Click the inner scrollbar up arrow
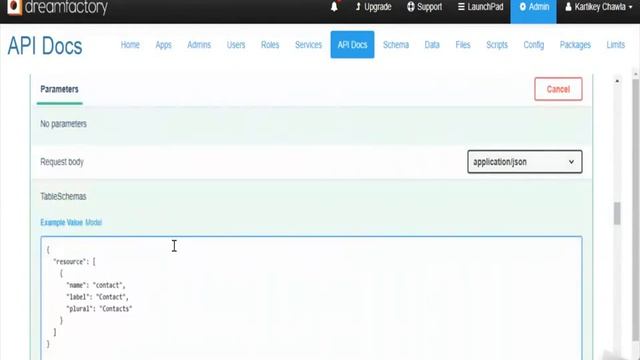640x360 pixels. [x=617, y=81]
